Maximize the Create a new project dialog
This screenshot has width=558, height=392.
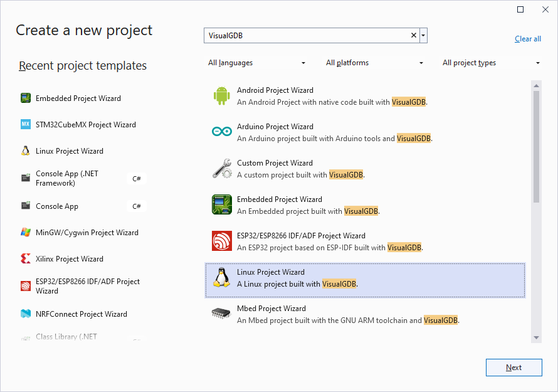[x=520, y=9]
